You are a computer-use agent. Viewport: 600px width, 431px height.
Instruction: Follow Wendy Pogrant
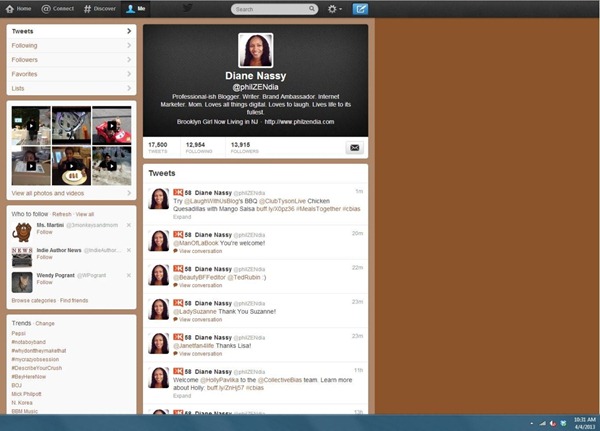tap(44, 282)
